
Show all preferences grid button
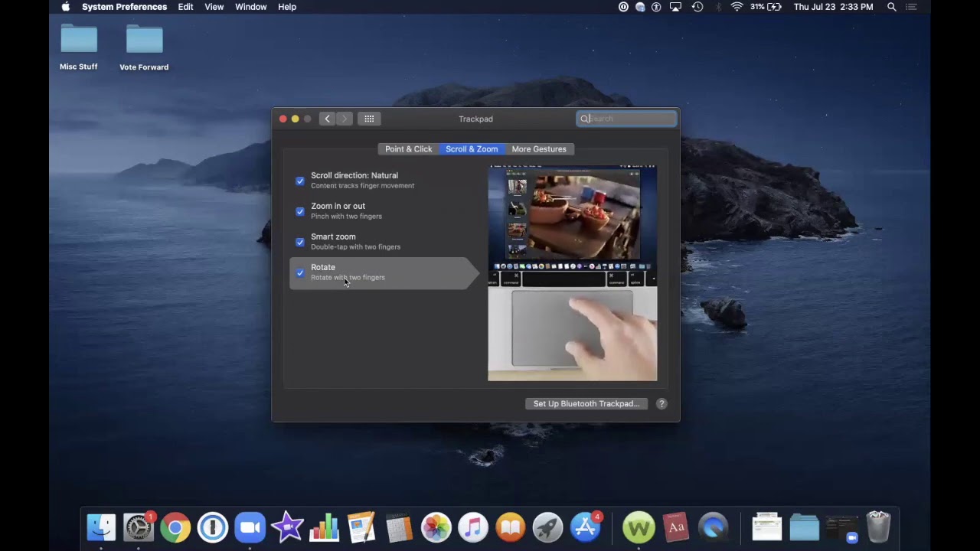point(369,119)
